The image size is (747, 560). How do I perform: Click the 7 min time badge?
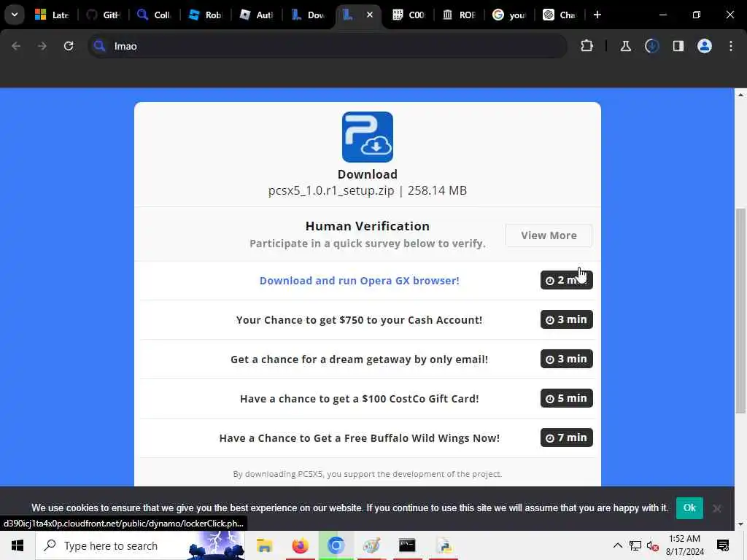point(566,437)
